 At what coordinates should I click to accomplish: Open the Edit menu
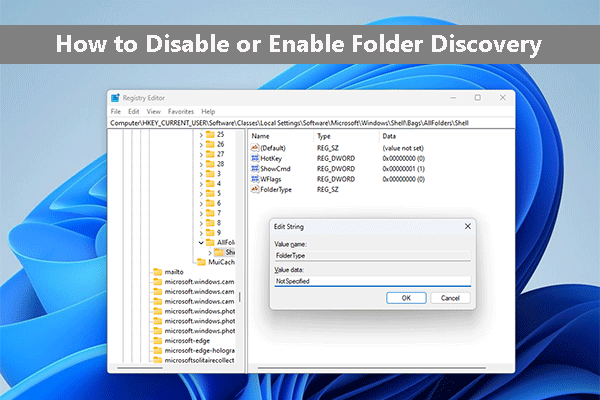tap(134, 111)
